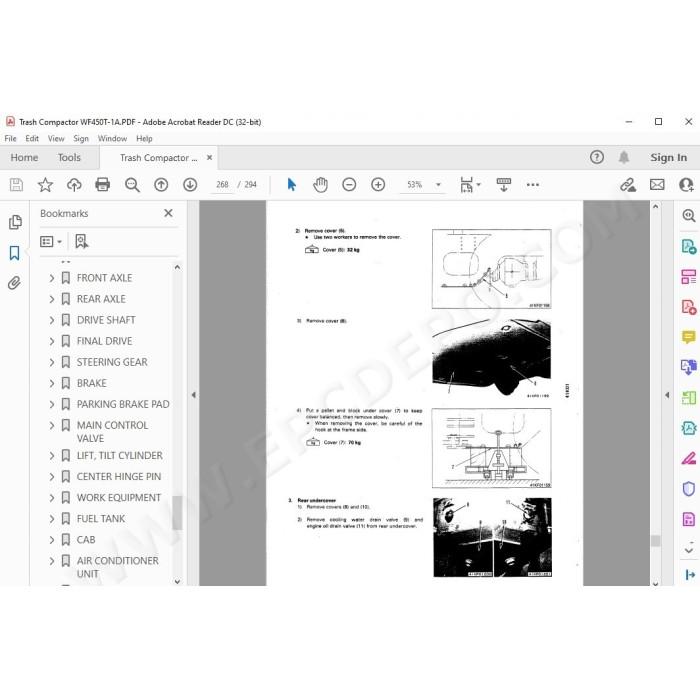Screen dimensions: 700x700
Task: Open the BRAKE bookmark entry
Action: click(92, 383)
